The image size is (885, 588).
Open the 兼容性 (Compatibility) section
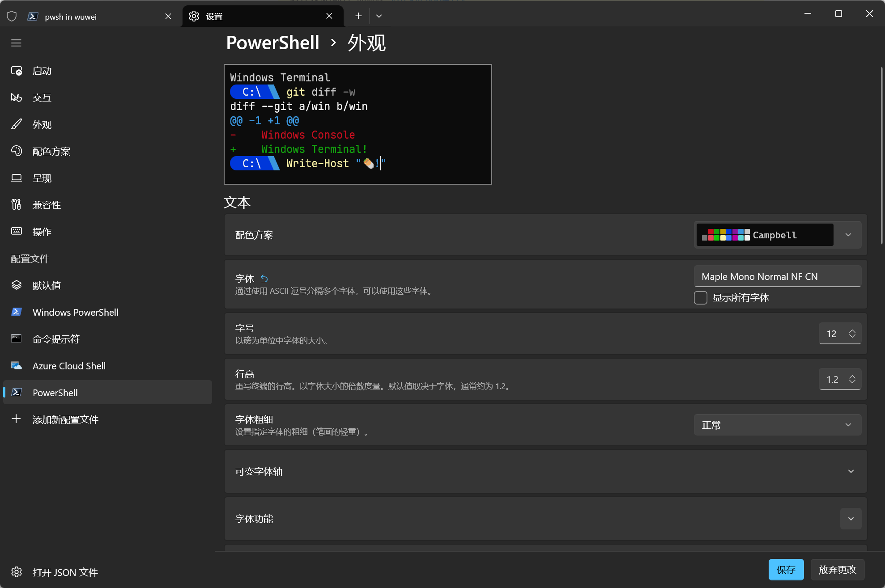tap(47, 205)
